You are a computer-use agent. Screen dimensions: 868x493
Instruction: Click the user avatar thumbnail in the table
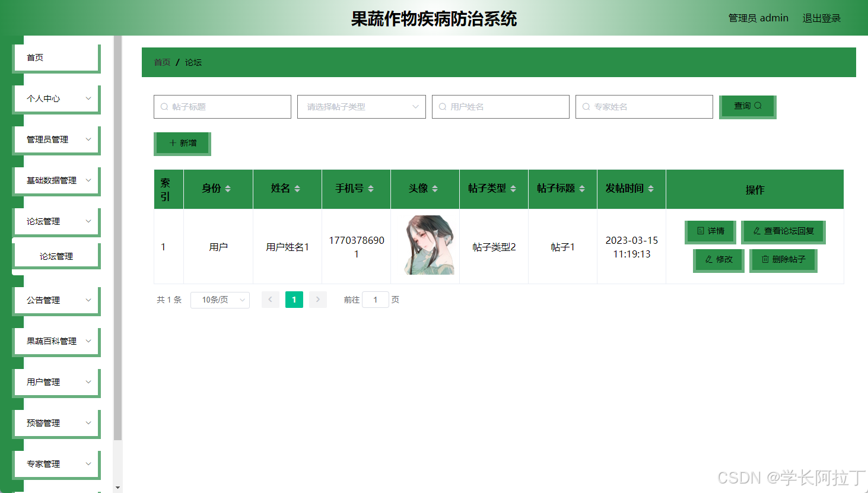click(425, 245)
